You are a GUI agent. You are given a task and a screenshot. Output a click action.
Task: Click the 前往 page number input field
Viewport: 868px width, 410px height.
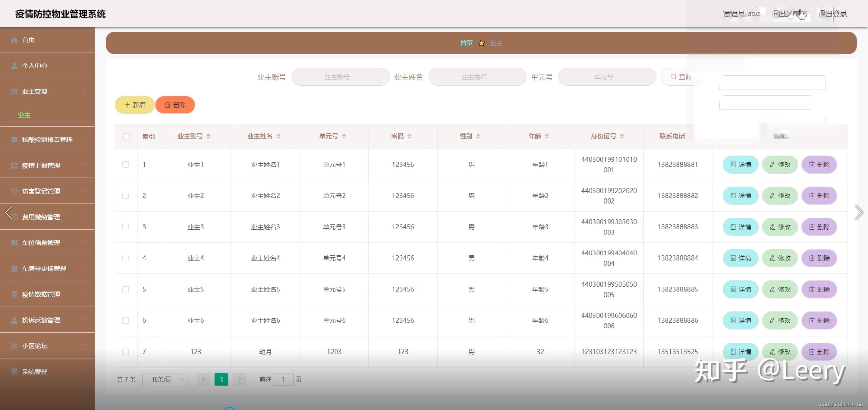tap(283, 379)
